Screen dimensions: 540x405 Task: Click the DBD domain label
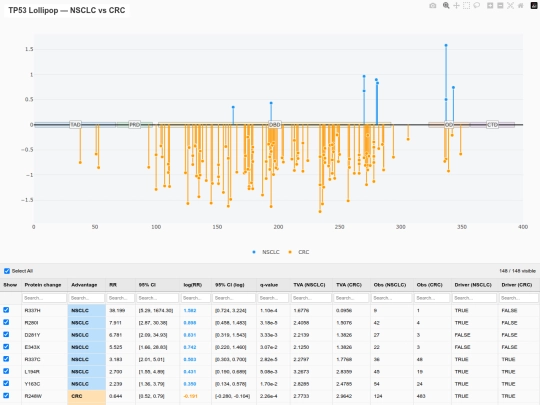point(274,124)
